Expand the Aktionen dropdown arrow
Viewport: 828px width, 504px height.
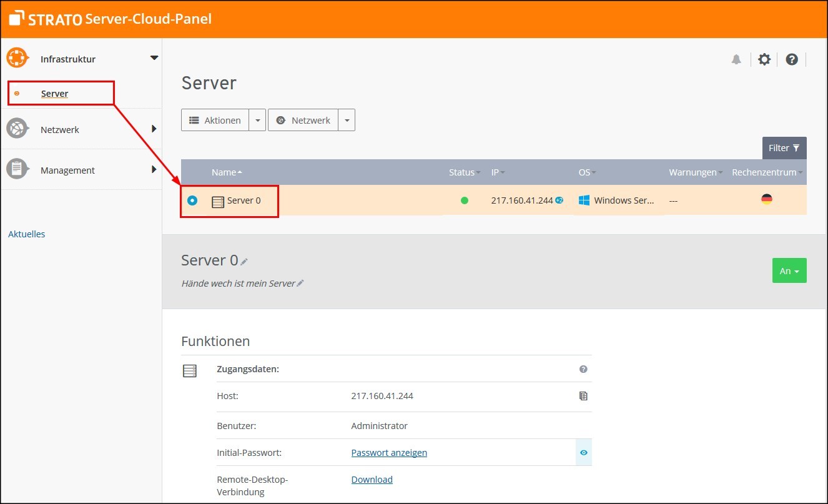point(257,120)
